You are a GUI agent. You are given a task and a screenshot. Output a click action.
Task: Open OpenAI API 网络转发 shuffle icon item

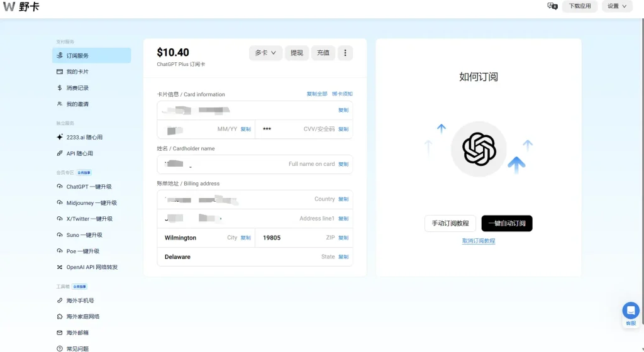point(60,267)
